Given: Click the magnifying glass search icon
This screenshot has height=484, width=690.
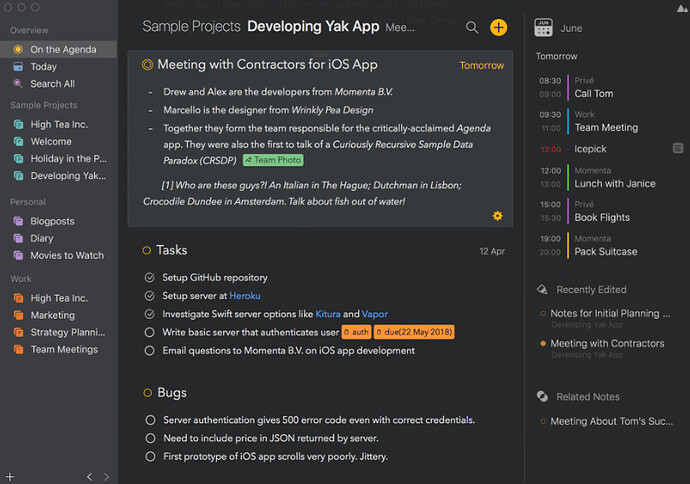Looking at the screenshot, I should click(472, 28).
